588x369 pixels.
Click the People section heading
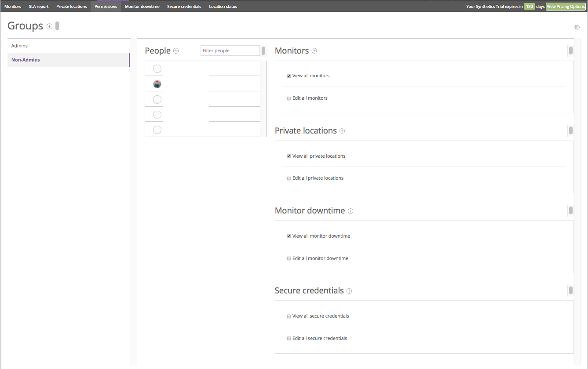pyautogui.click(x=157, y=51)
